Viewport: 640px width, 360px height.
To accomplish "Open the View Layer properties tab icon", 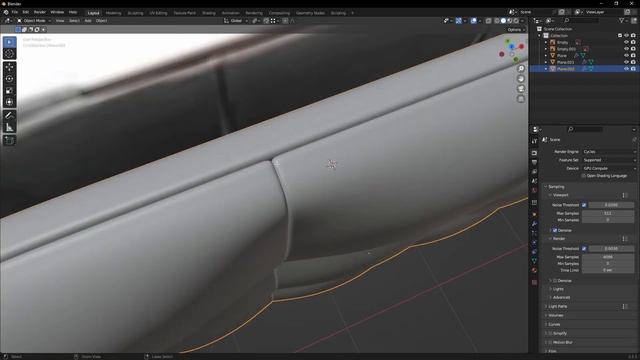I will pos(534,172).
